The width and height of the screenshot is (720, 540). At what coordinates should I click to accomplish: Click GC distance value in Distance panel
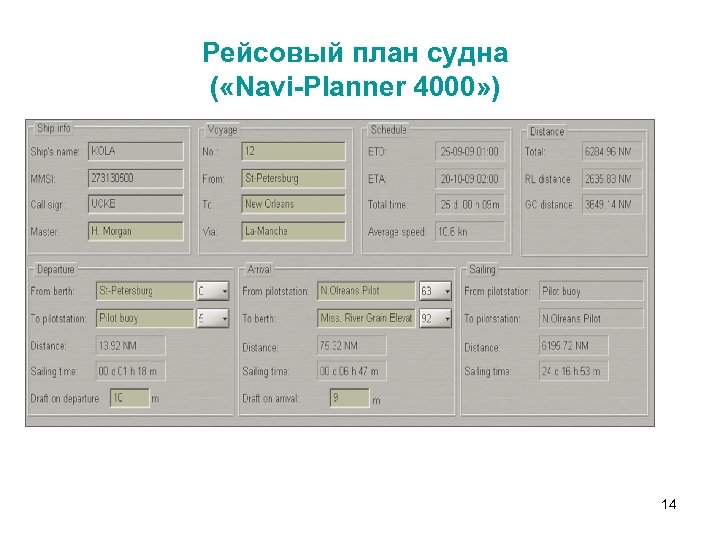612,205
